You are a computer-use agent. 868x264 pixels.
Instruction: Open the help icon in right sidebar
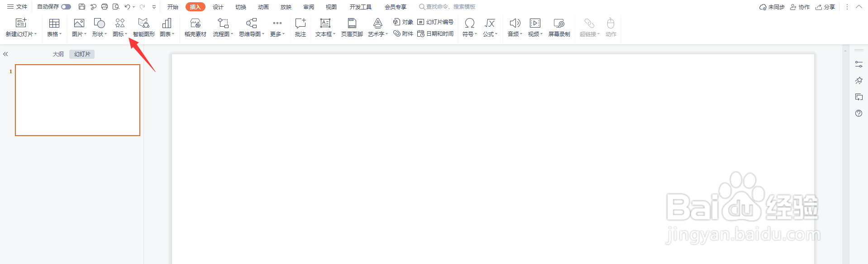[858, 113]
